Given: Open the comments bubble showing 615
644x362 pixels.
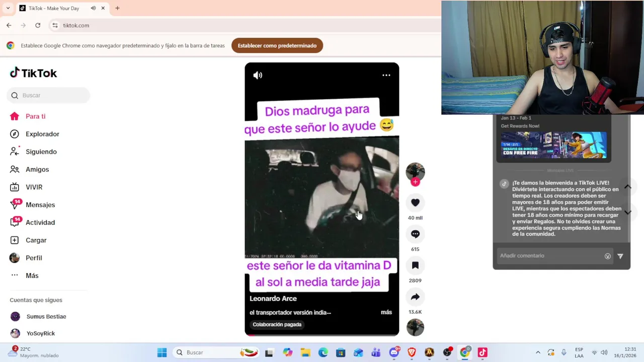Looking at the screenshot, I should pos(415,234).
